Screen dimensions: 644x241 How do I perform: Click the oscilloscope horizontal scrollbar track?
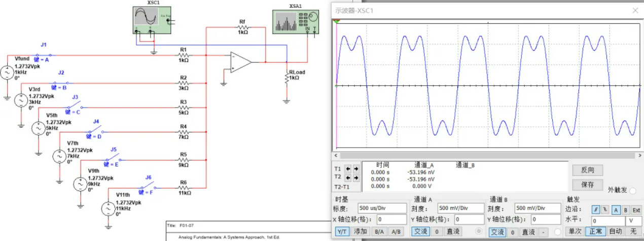pyautogui.click(x=487, y=155)
